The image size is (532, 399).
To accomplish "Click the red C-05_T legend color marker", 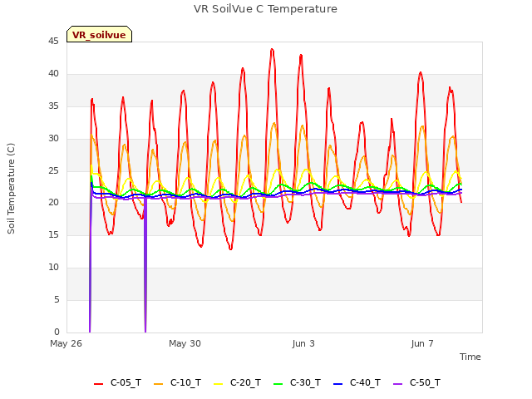I will click(x=98, y=384).
